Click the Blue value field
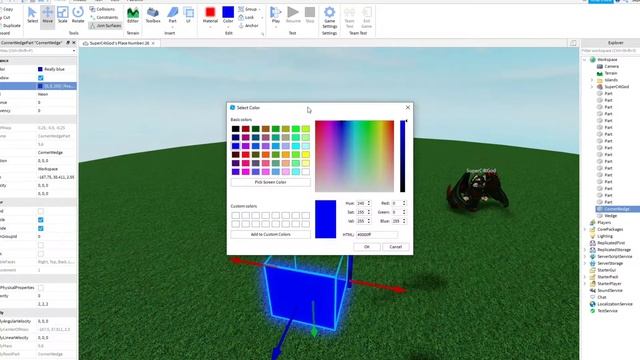The height and width of the screenshot is (360, 640). (396, 221)
